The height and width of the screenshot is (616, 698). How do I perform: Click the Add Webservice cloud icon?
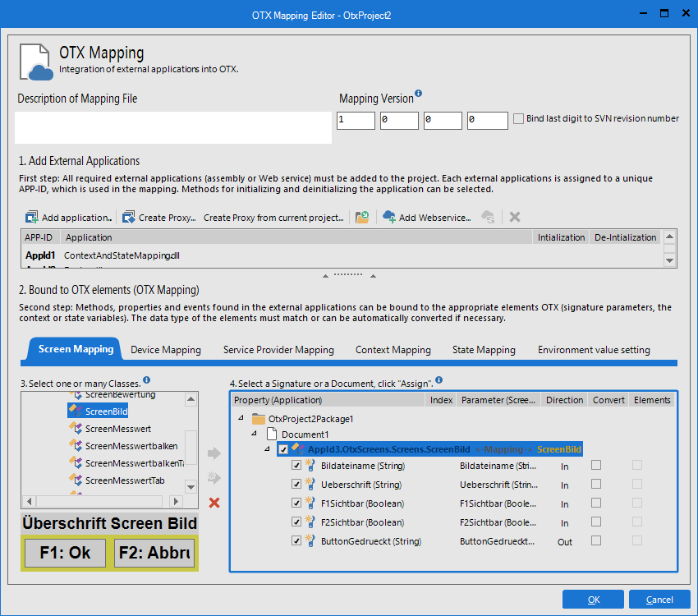click(x=389, y=218)
